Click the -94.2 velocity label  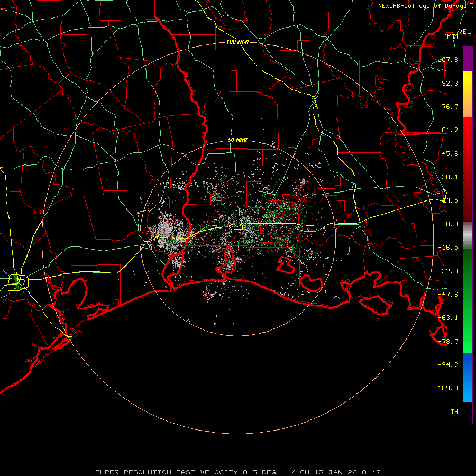pos(448,365)
